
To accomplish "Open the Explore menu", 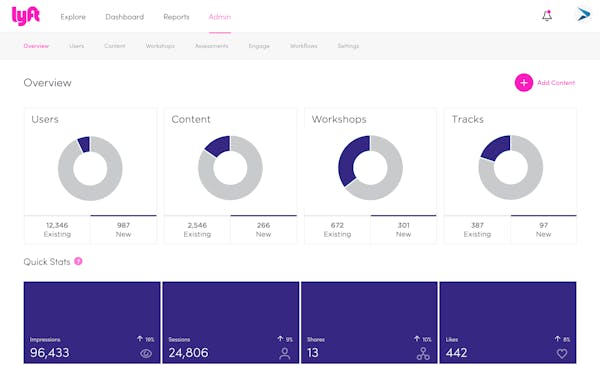I will click(x=73, y=17).
